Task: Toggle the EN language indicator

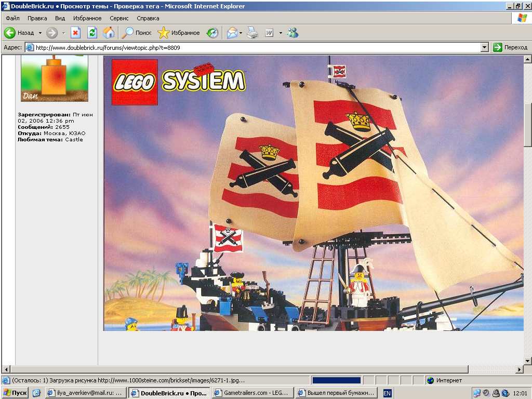Action: (387, 393)
